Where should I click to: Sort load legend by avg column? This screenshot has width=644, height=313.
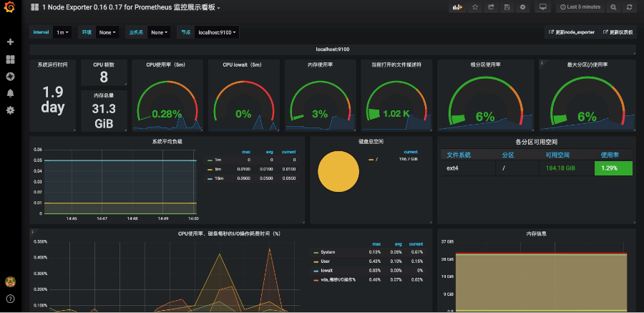[x=270, y=152]
